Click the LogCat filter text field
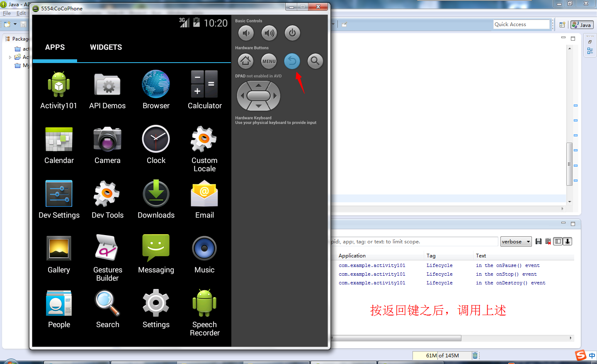The image size is (597, 364). click(414, 242)
